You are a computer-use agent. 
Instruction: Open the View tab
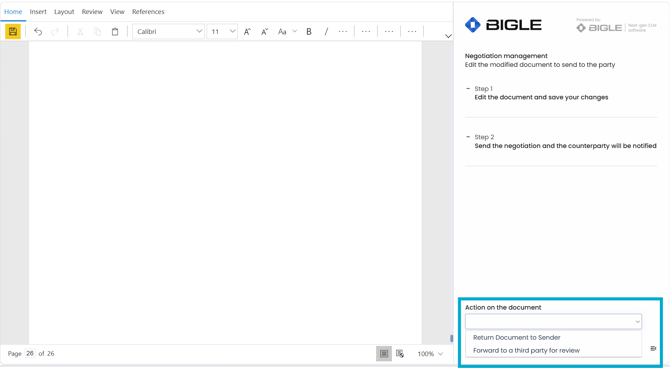[117, 12]
